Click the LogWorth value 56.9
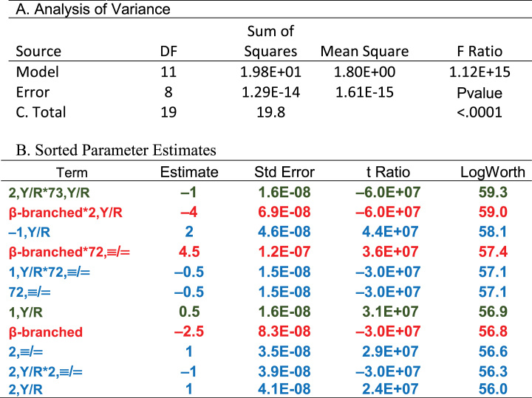532x398 pixels. click(x=493, y=312)
